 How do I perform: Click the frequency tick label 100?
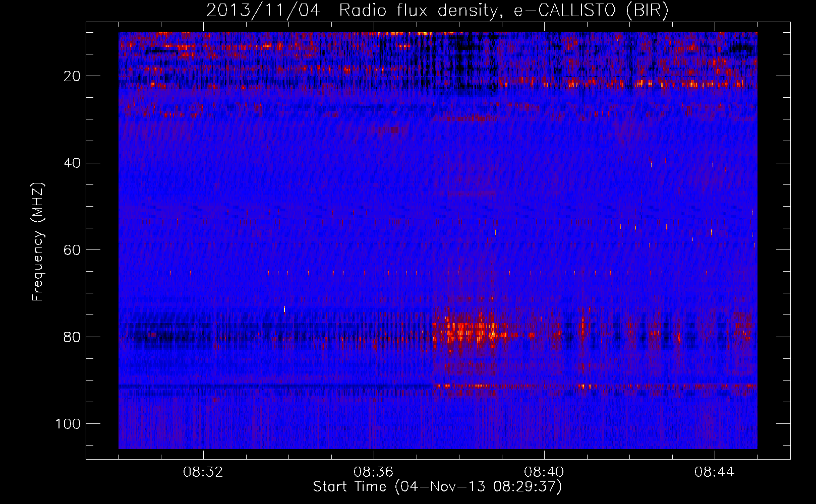click(x=68, y=424)
